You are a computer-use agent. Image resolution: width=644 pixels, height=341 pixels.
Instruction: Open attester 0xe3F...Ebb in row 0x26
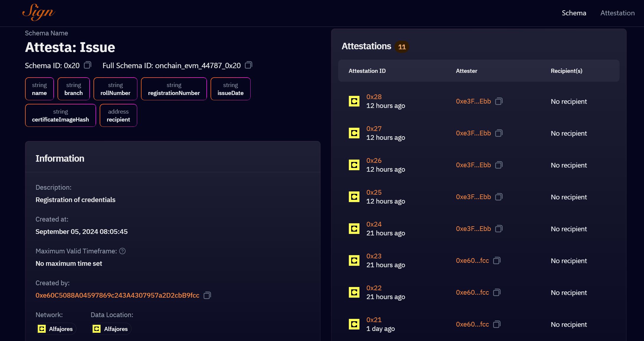473,165
